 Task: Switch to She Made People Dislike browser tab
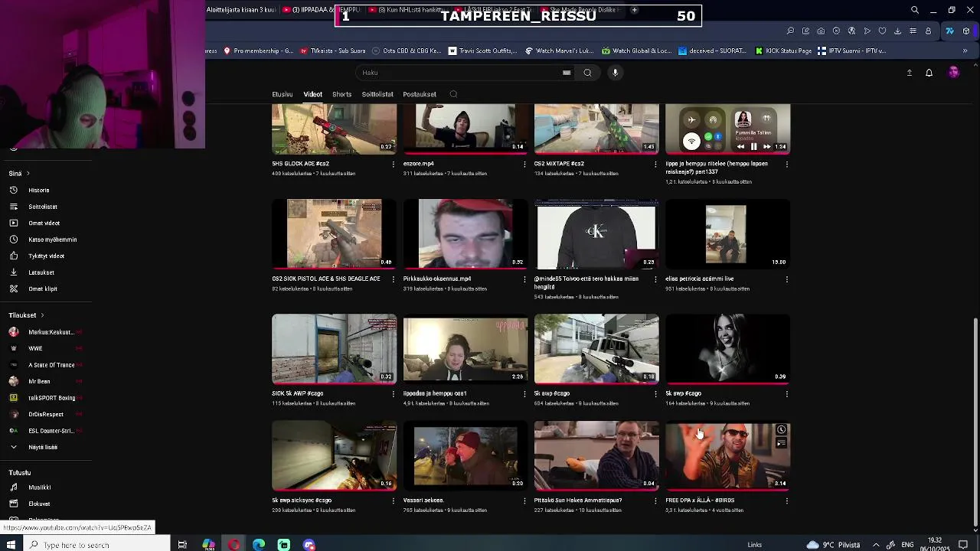(x=582, y=10)
